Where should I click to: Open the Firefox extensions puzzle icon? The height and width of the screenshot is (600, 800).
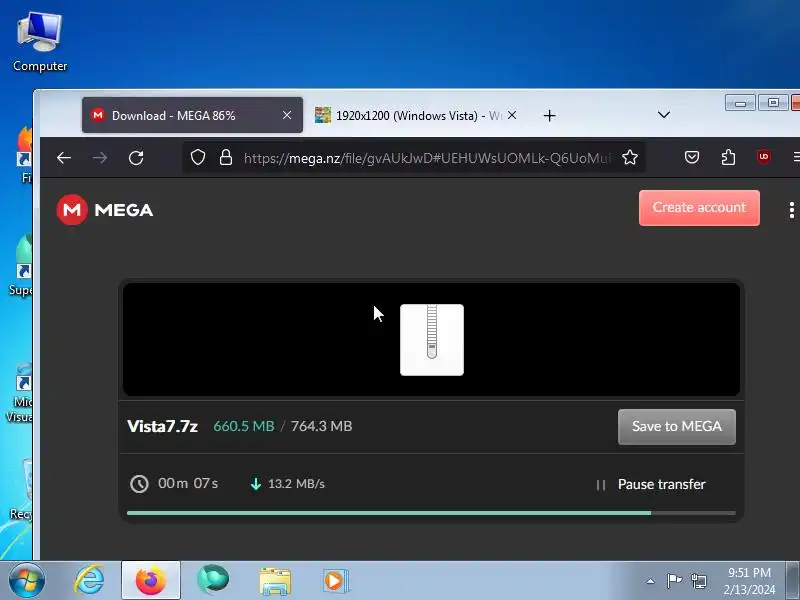[x=728, y=158]
